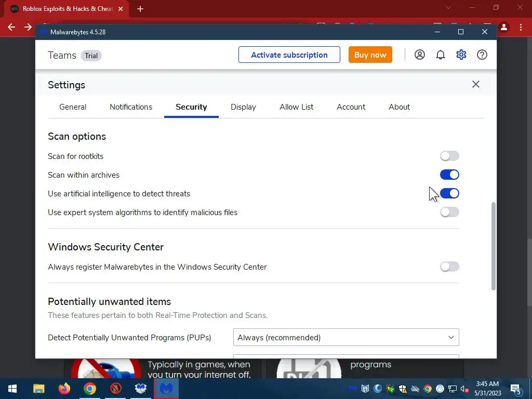Go back in Chrome browser
This screenshot has height=399, width=532.
(11, 27)
